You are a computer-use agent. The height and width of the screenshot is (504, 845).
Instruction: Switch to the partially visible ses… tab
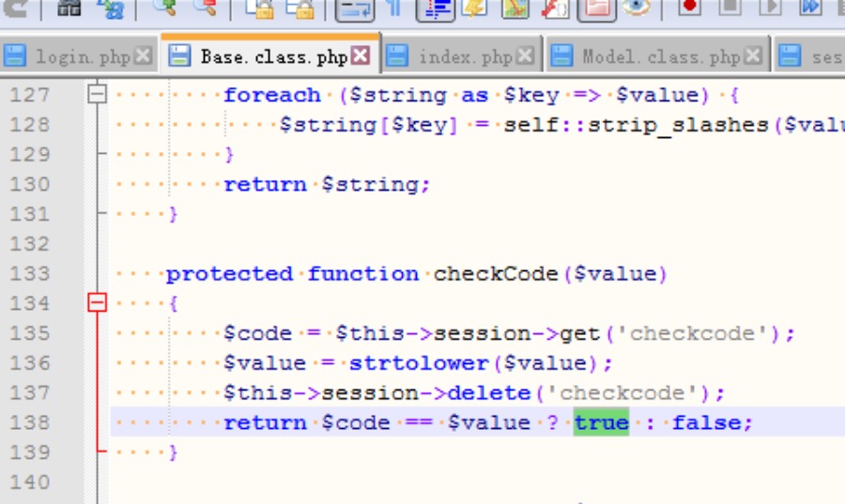point(808,56)
